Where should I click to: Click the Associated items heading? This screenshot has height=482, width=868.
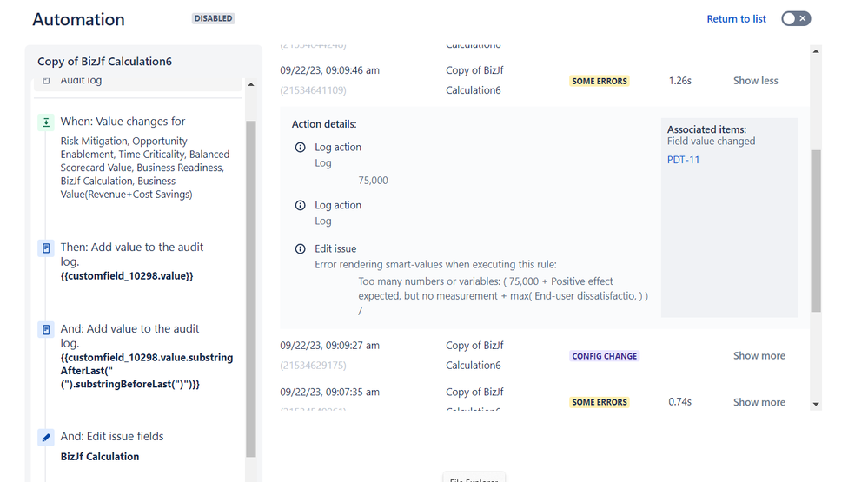[706, 129]
